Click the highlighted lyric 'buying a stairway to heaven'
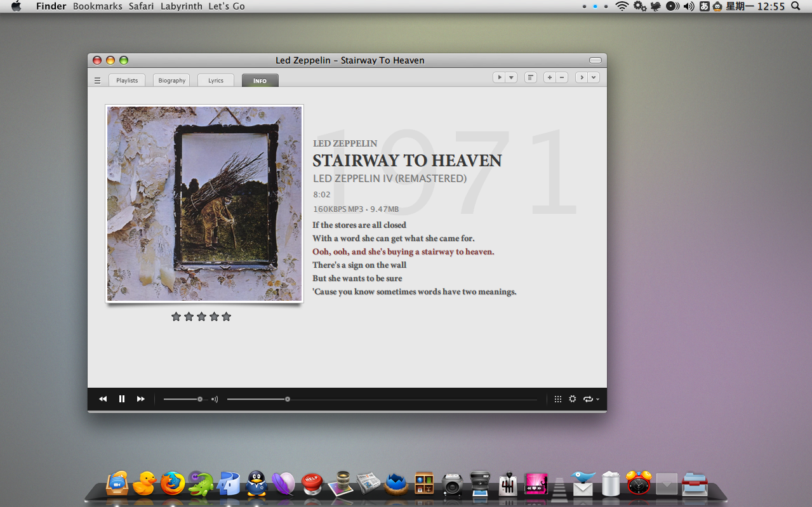812x507 pixels. [x=441, y=252]
